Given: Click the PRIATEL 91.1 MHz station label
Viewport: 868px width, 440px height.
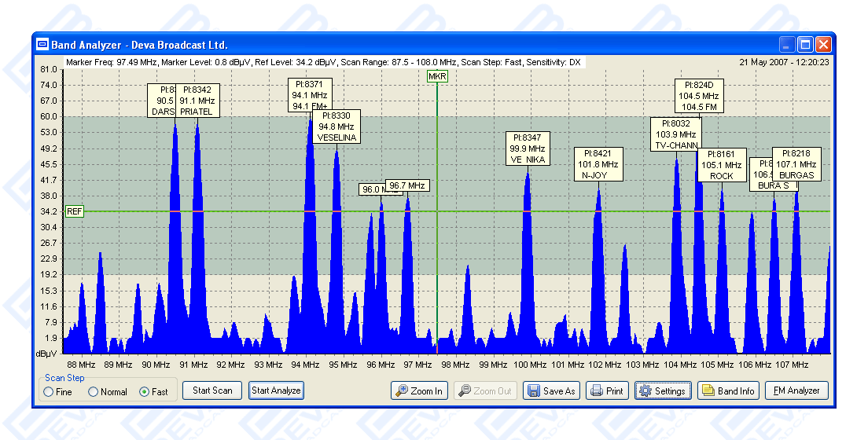Looking at the screenshot, I should point(197,101).
